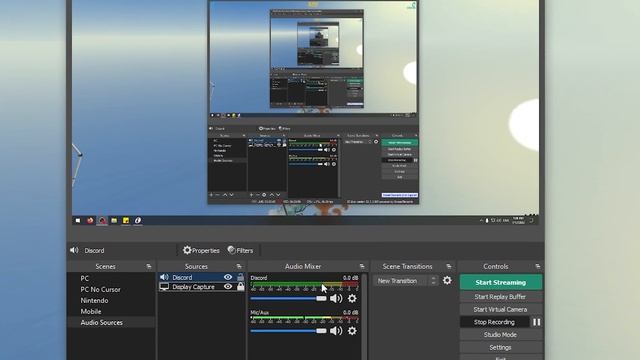The image size is (640, 360).
Task: Pop out the Scene Transitions dock
Action: click(x=449, y=267)
